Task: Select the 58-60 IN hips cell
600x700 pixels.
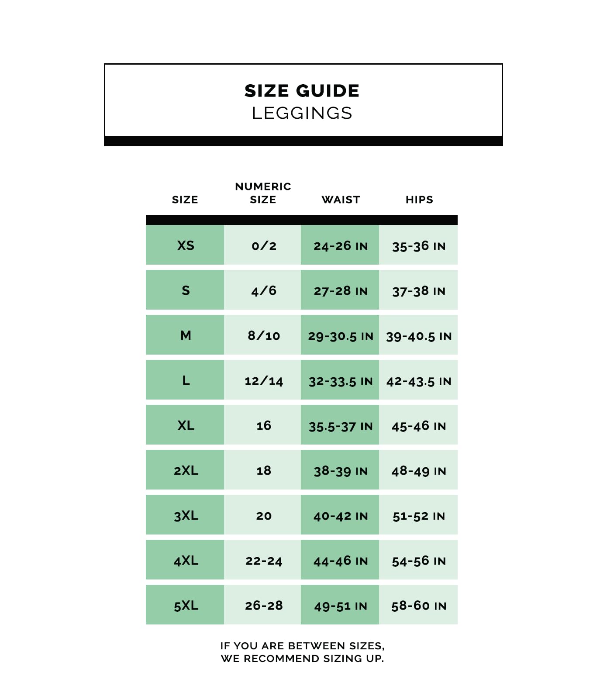Action: coord(418,606)
